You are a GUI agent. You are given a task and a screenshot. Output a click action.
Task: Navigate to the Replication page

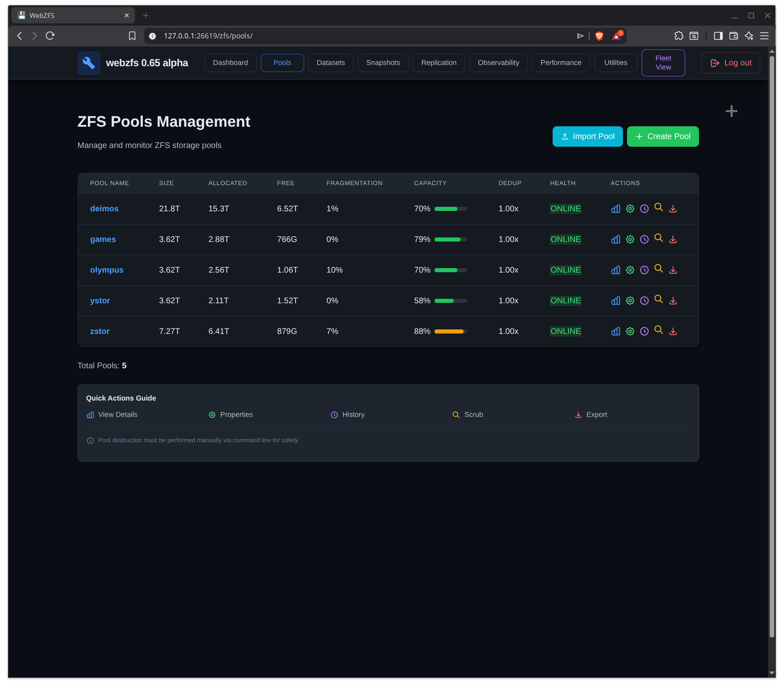[x=439, y=63]
